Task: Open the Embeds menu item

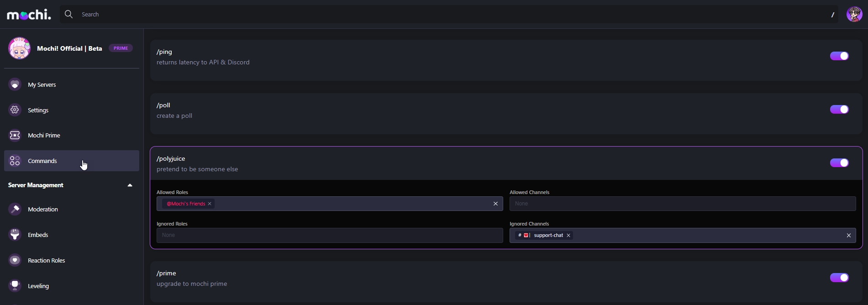Action: click(38, 235)
